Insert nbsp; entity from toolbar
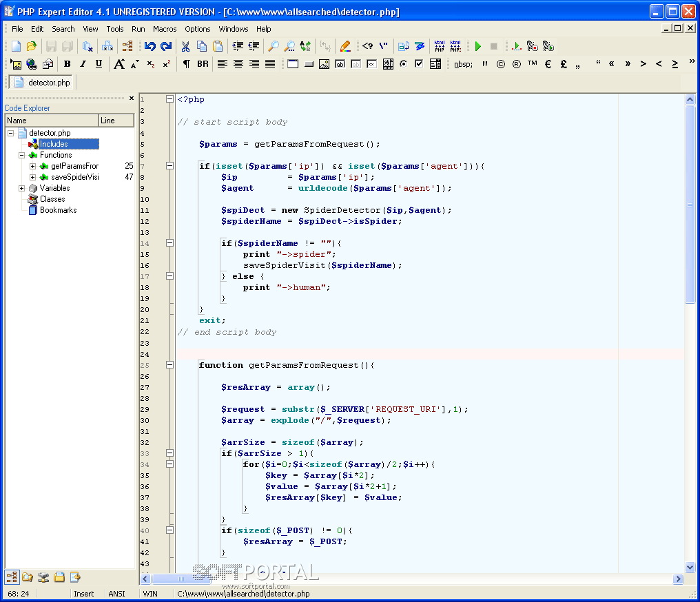 pyautogui.click(x=463, y=64)
